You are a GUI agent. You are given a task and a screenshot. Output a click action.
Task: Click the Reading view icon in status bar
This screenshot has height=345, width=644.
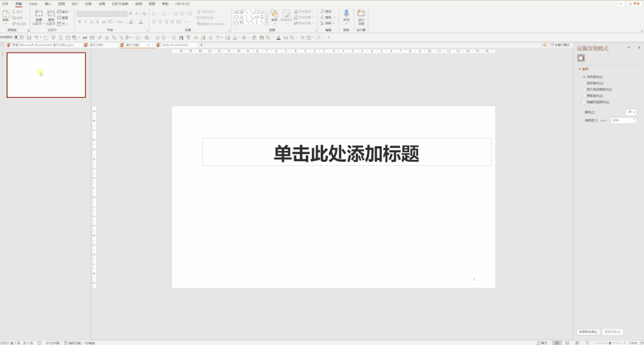pyautogui.click(x=577, y=343)
